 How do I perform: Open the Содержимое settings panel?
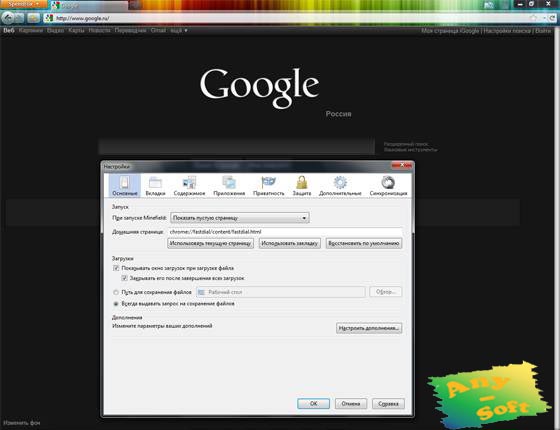pyautogui.click(x=189, y=186)
